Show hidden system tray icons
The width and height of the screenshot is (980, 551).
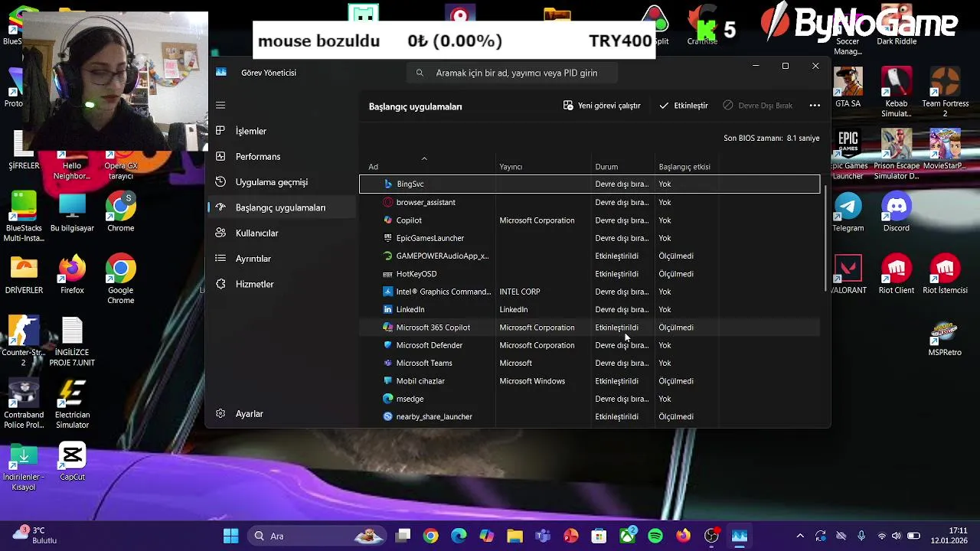pos(800,536)
